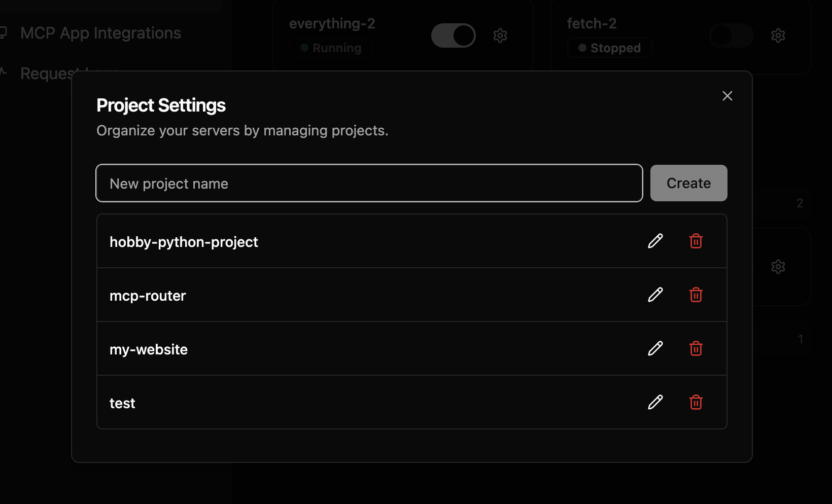Toggle the everything-2 server off

pos(453,35)
